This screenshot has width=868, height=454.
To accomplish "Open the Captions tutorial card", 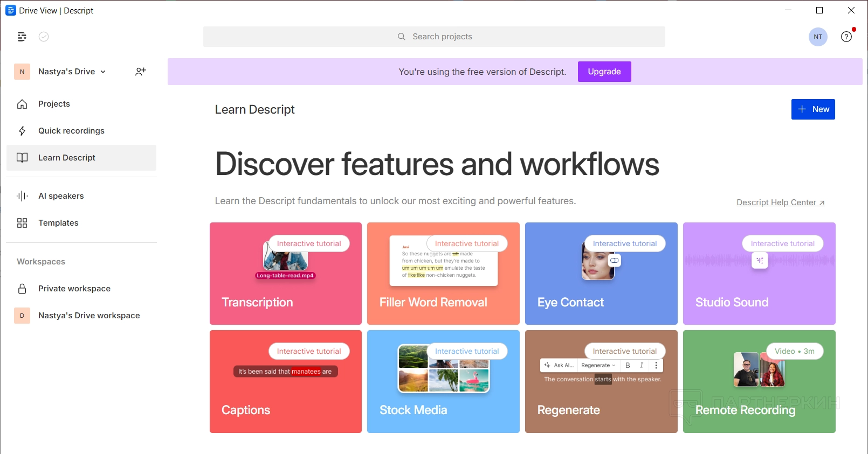I will [x=286, y=381].
